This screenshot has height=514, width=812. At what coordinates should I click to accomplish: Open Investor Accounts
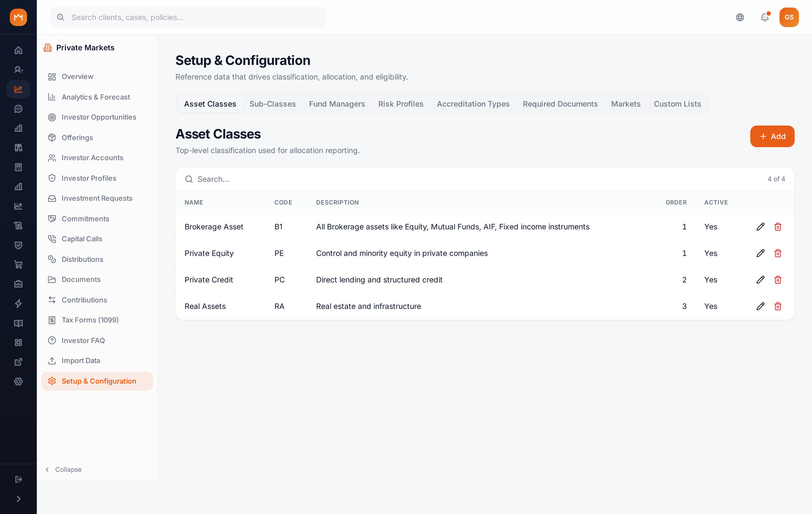tap(97, 158)
